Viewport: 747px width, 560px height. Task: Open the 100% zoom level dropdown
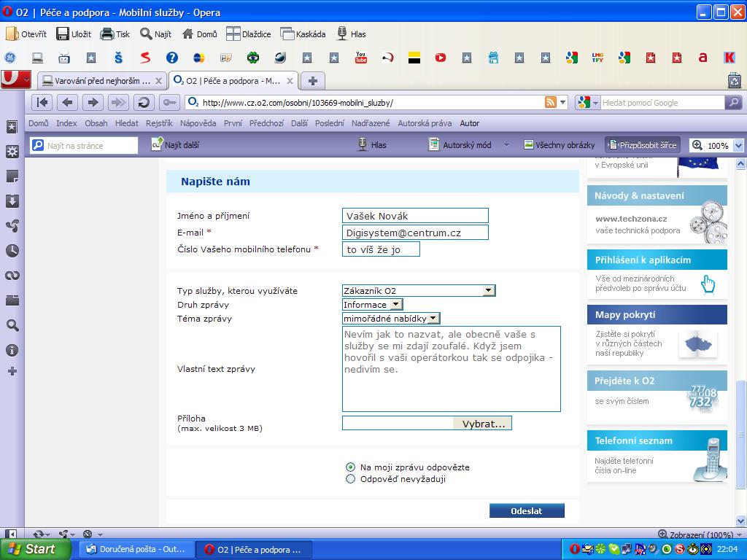[x=738, y=146]
